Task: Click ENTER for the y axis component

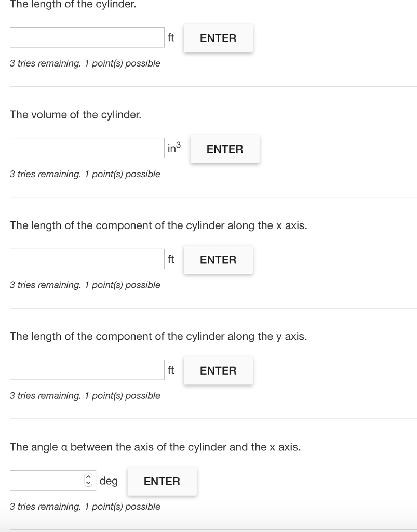Action: 218,370
